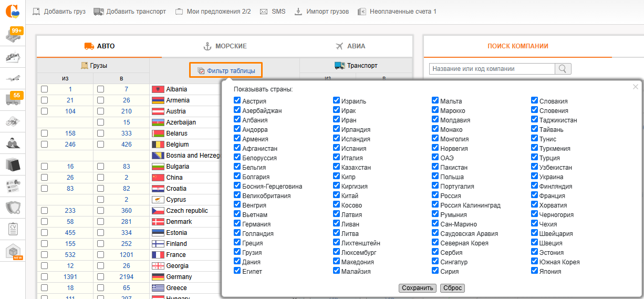Screen dimensions: 644x299
Task: Toggle the Польша checkbox in the filter
Action: [x=435, y=177]
